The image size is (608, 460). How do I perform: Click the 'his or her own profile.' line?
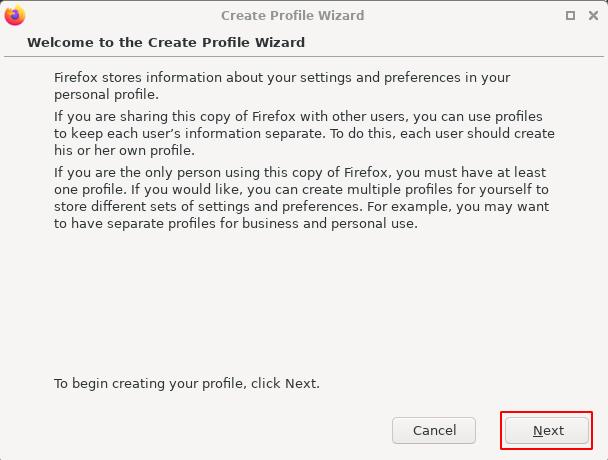pos(124,150)
